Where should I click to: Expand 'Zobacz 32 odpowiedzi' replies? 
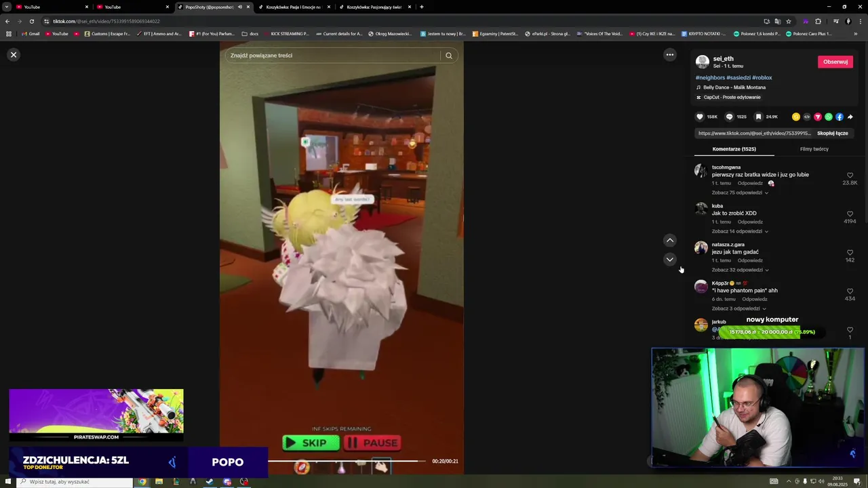click(740, 270)
